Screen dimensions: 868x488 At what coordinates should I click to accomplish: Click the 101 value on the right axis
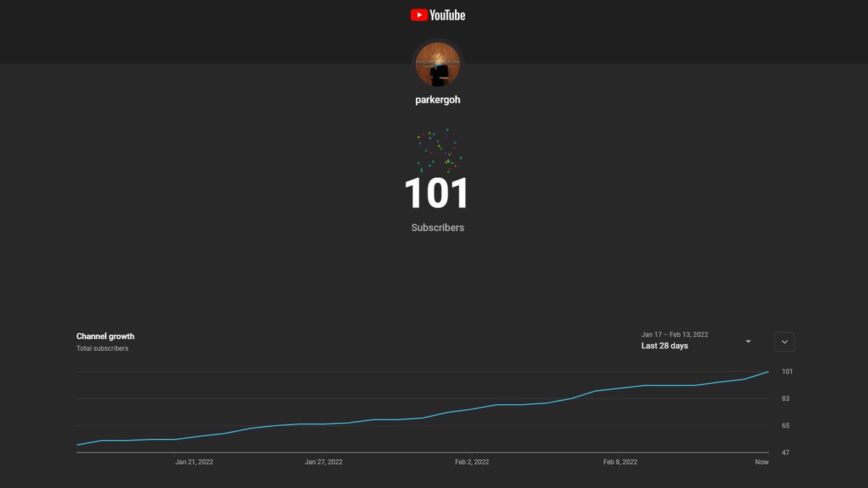pyautogui.click(x=786, y=371)
